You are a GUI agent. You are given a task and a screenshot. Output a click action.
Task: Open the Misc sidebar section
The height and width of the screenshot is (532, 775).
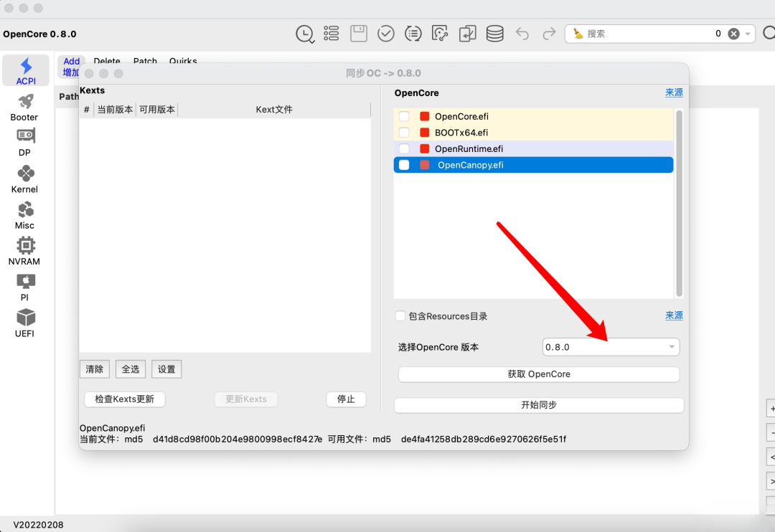click(24, 215)
